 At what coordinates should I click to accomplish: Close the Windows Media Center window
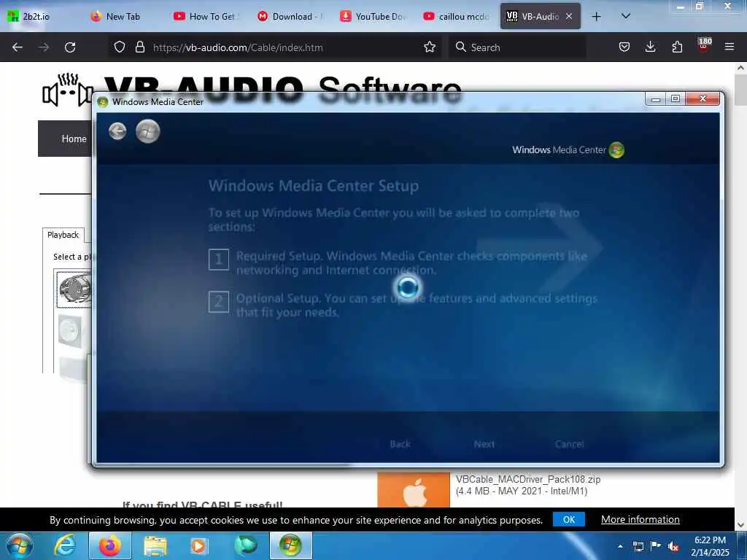(703, 98)
